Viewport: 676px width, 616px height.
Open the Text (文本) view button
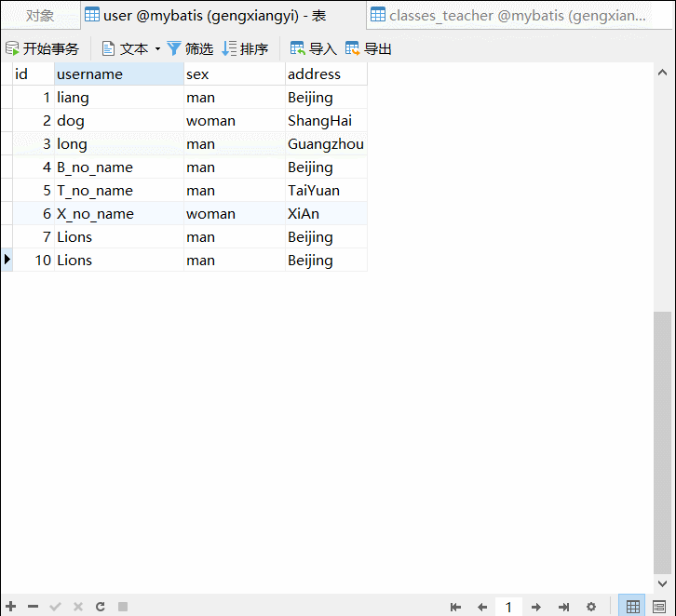click(x=126, y=48)
